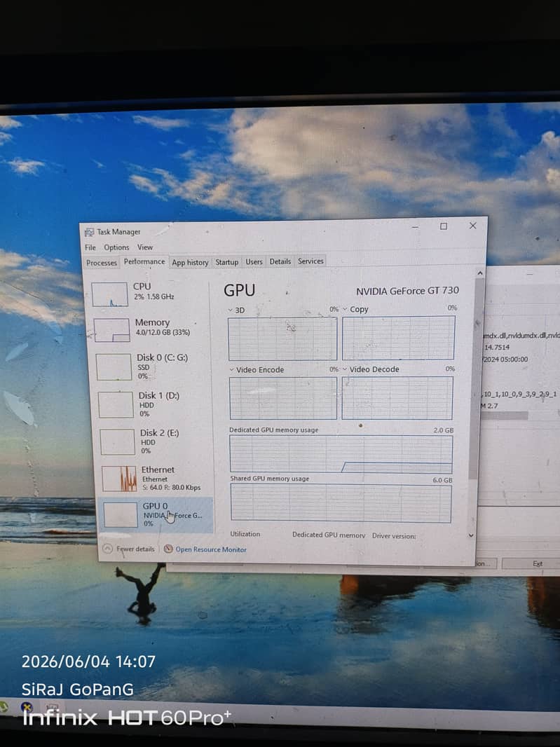The image size is (560, 747).
Task: Select the Performance tab
Action: coord(144,261)
